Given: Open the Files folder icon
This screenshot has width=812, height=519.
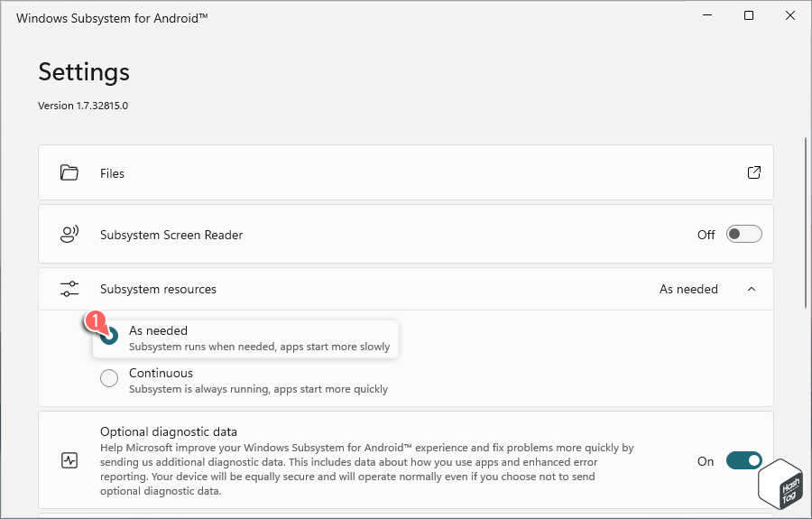Looking at the screenshot, I should pyautogui.click(x=69, y=172).
